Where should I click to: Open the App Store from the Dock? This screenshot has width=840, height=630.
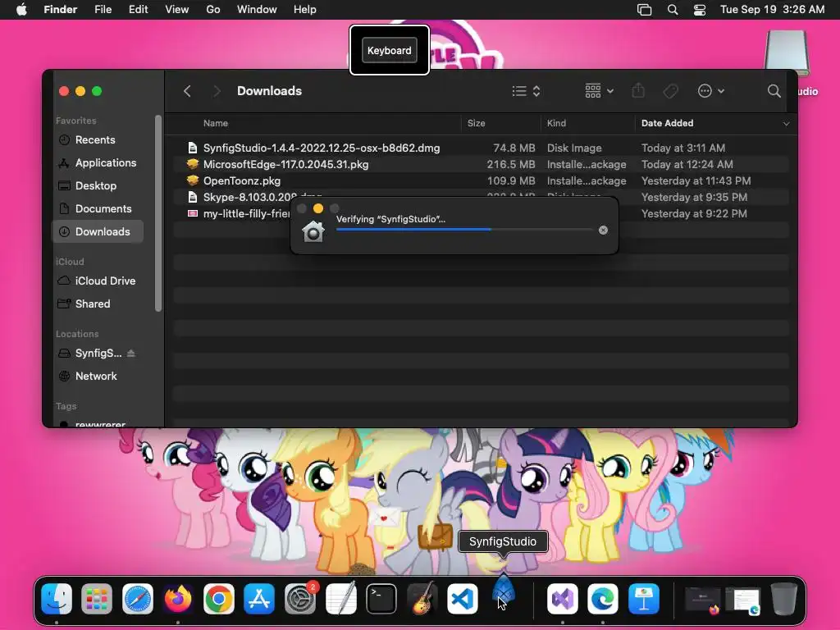click(x=259, y=598)
